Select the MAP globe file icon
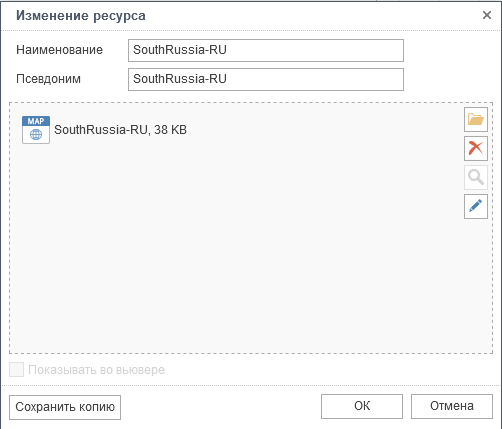This screenshot has height=429, width=502. click(36, 130)
